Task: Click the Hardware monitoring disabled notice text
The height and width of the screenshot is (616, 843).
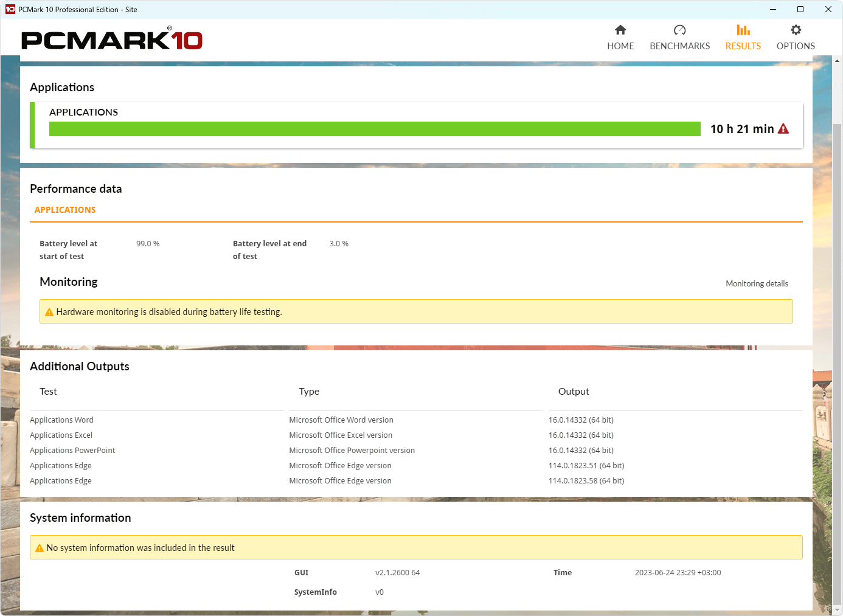Action: (x=169, y=312)
